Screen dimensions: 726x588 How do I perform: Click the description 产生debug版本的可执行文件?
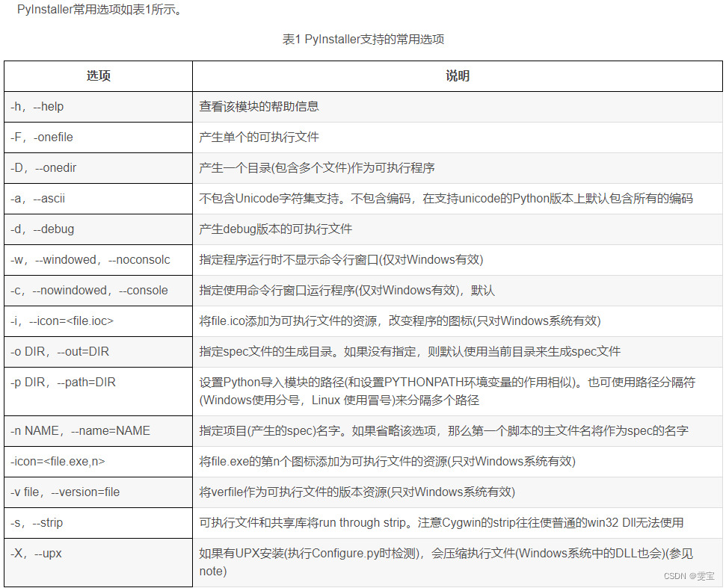[458, 229]
